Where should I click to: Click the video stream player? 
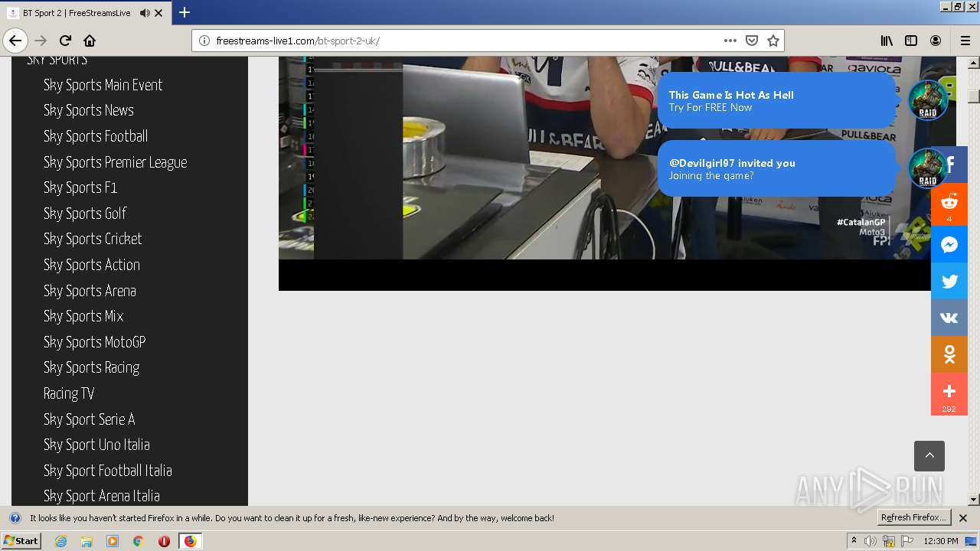617,173
